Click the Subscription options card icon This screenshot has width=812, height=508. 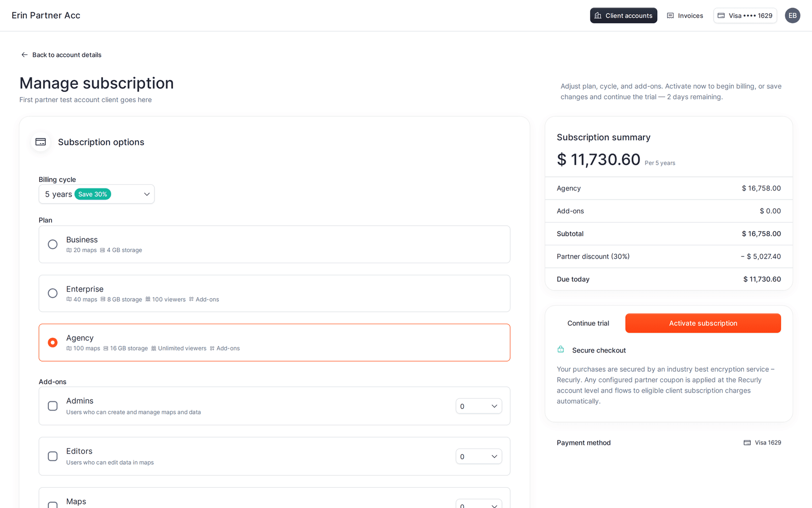point(41,142)
